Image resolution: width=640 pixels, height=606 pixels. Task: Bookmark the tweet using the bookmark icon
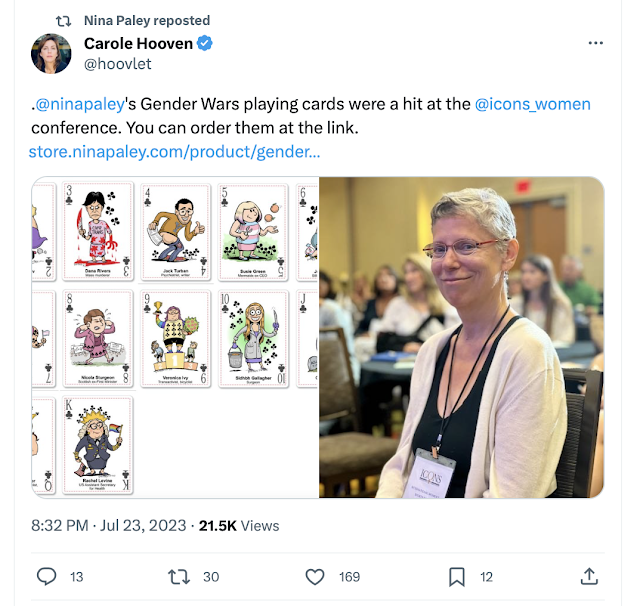[x=457, y=577]
